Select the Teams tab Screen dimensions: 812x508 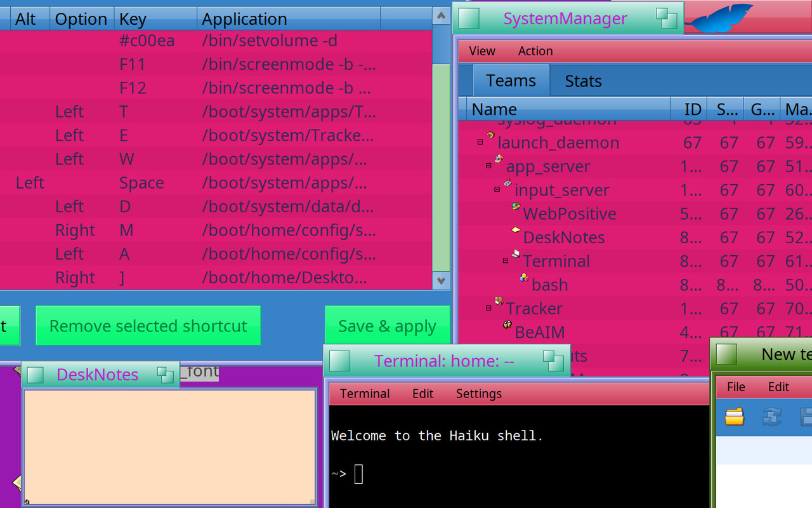click(x=511, y=81)
